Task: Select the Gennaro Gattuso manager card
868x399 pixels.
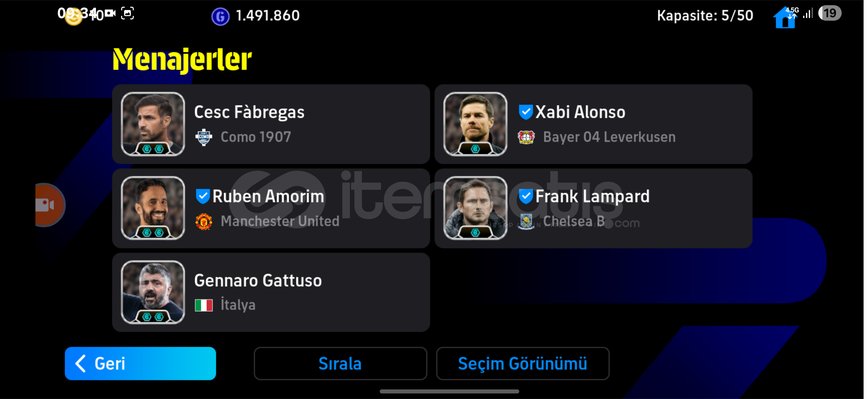Action: click(x=271, y=292)
